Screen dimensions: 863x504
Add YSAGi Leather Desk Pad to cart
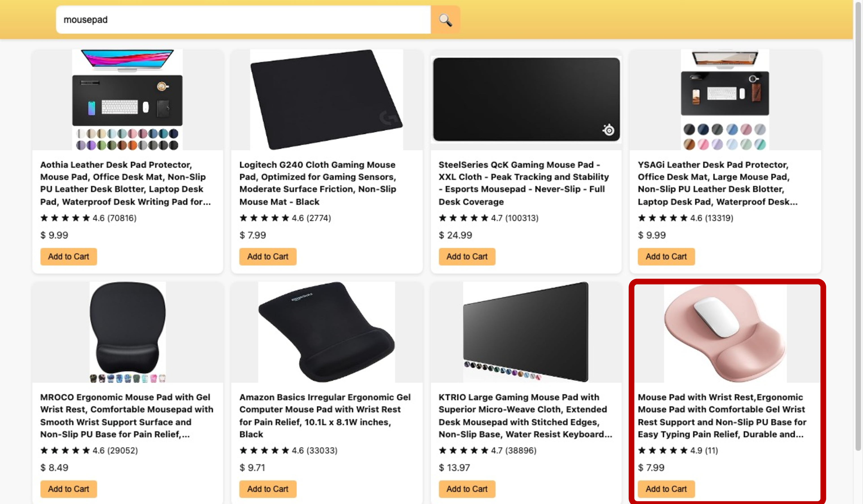[x=666, y=257]
